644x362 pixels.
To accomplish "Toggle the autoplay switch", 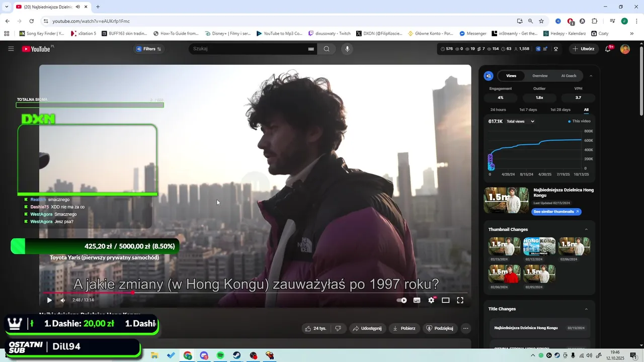I will pos(401,300).
